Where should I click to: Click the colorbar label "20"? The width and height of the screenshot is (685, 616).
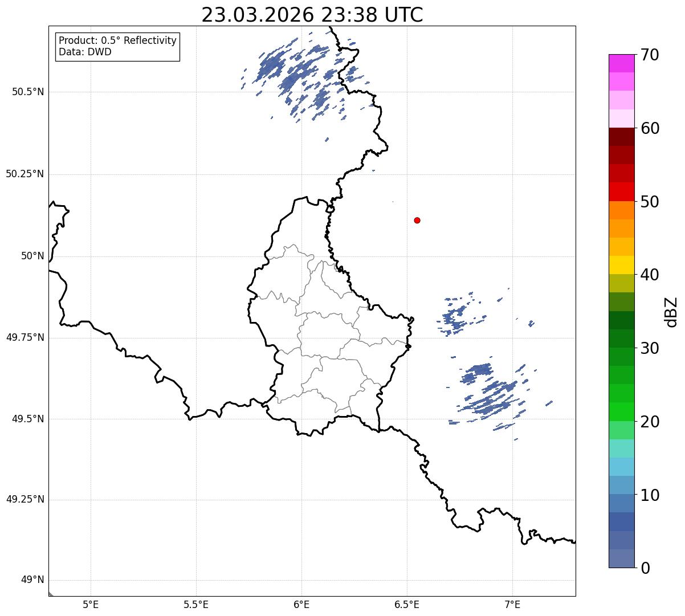(650, 422)
